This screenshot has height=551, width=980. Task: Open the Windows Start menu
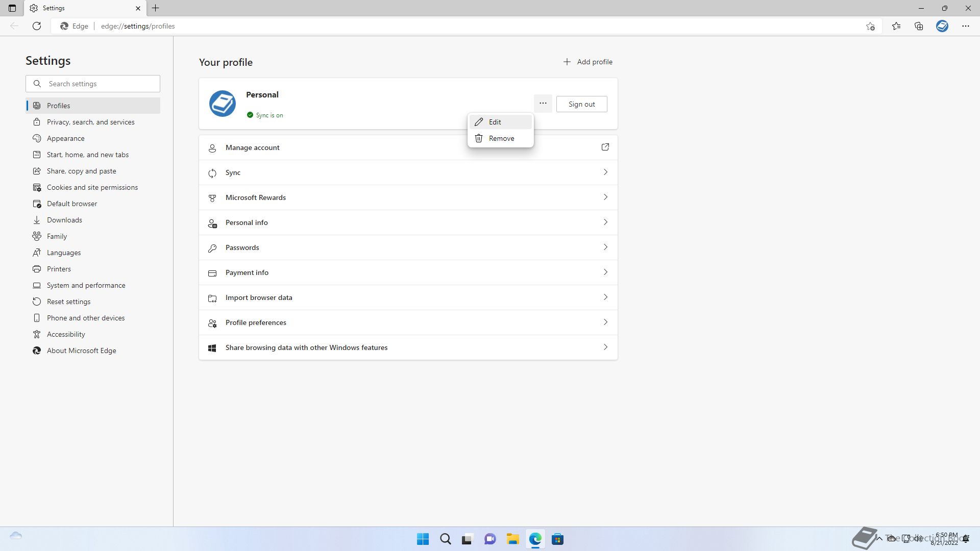(x=423, y=539)
